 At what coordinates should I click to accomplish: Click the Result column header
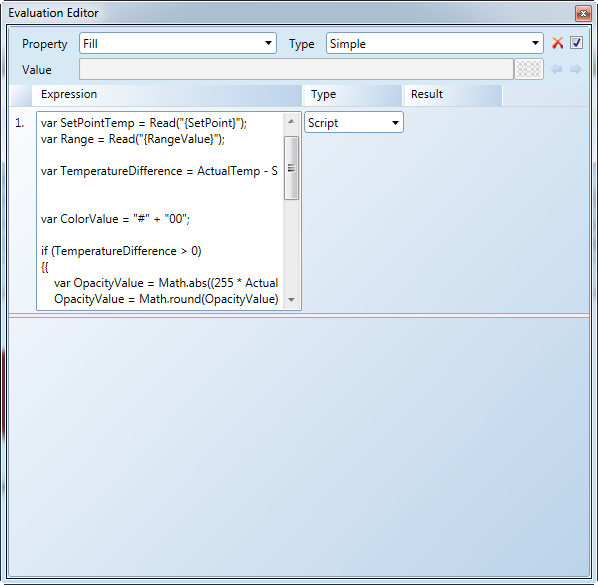point(453,95)
